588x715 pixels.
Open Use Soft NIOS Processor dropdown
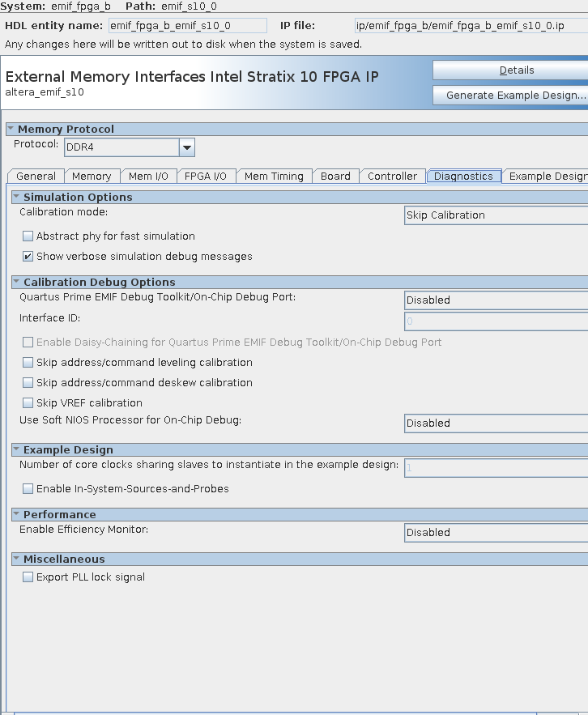tap(496, 423)
